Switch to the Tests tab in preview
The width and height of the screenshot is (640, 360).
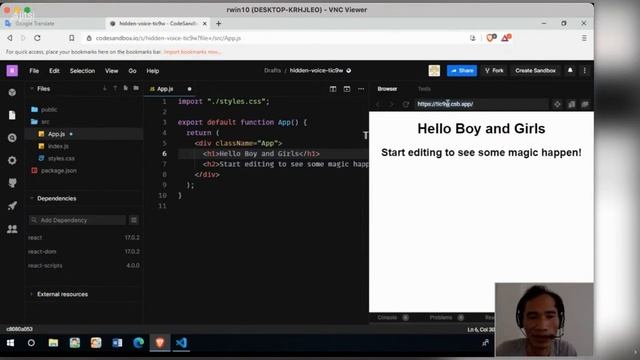(424, 89)
